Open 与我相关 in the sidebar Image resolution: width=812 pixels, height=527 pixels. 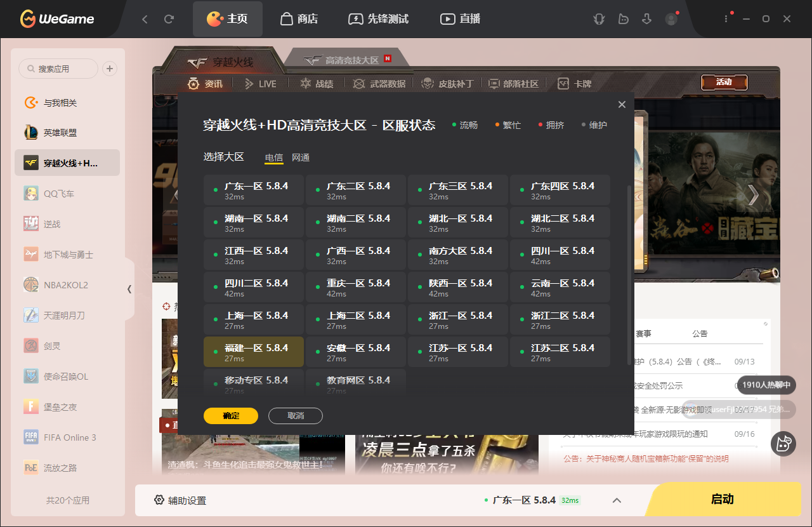67,103
